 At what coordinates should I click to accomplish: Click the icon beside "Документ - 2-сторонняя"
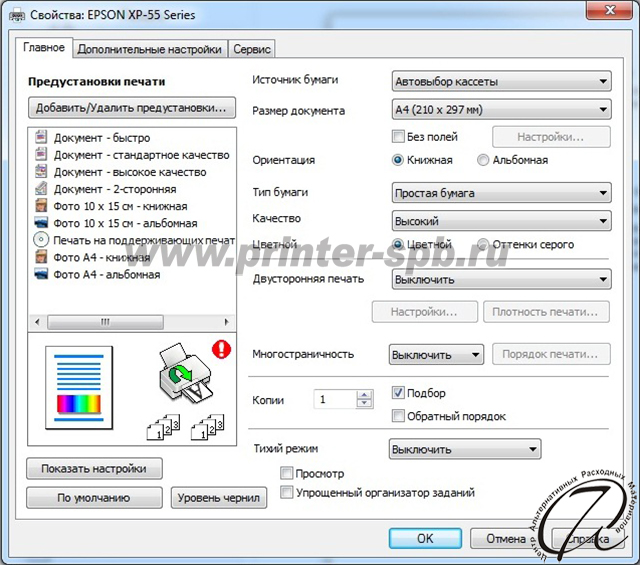pyautogui.click(x=41, y=189)
